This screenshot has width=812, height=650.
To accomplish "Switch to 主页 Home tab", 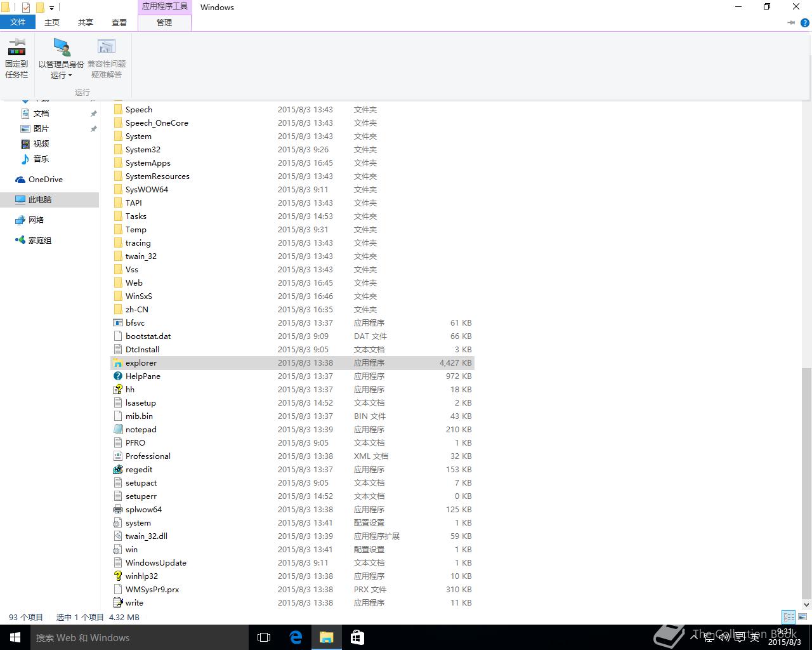I will (x=52, y=22).
